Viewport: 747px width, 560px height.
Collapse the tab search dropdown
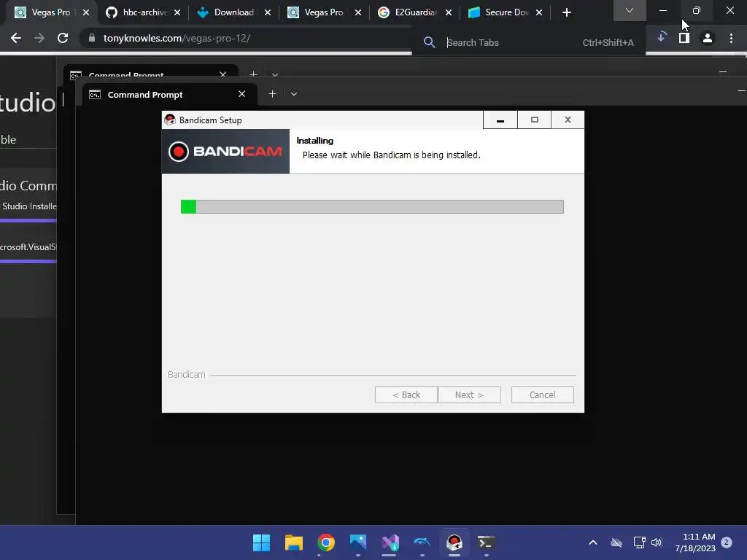point(630,10)
